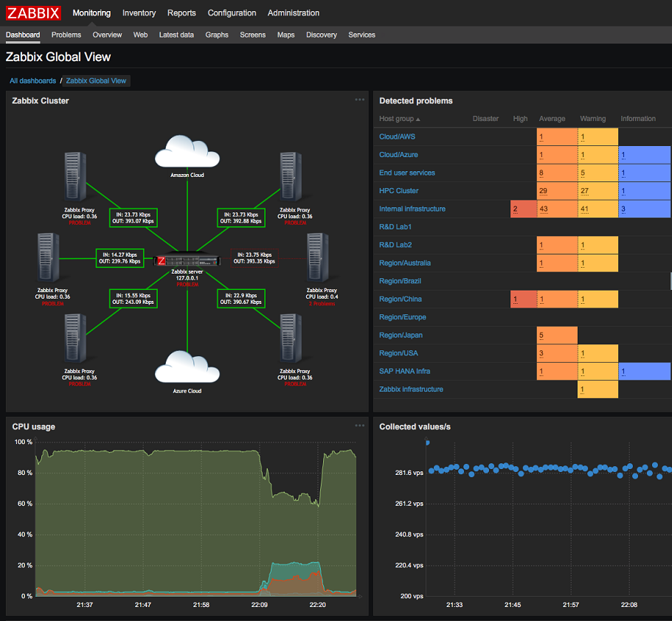Open the HPC Cluster host group link
This screenshot has width=672, height=621.
coord(398,191)
